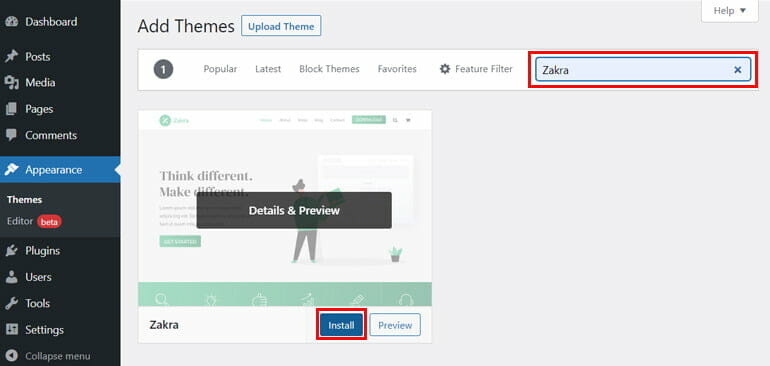Click the Feature Filter gear icon
Viewport: 770px width, 366px height.
pyautogui.click(x=445, y=69)
